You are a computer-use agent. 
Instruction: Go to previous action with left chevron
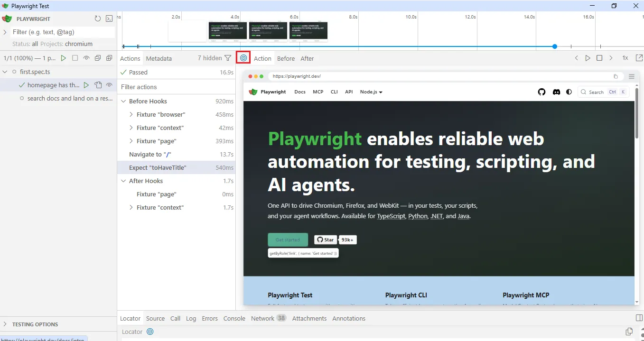[577, 58]
